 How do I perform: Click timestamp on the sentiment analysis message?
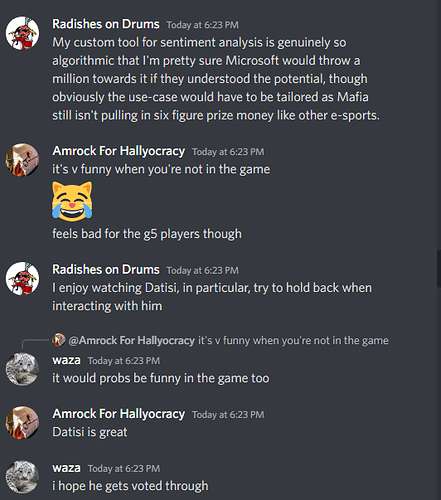203,25
